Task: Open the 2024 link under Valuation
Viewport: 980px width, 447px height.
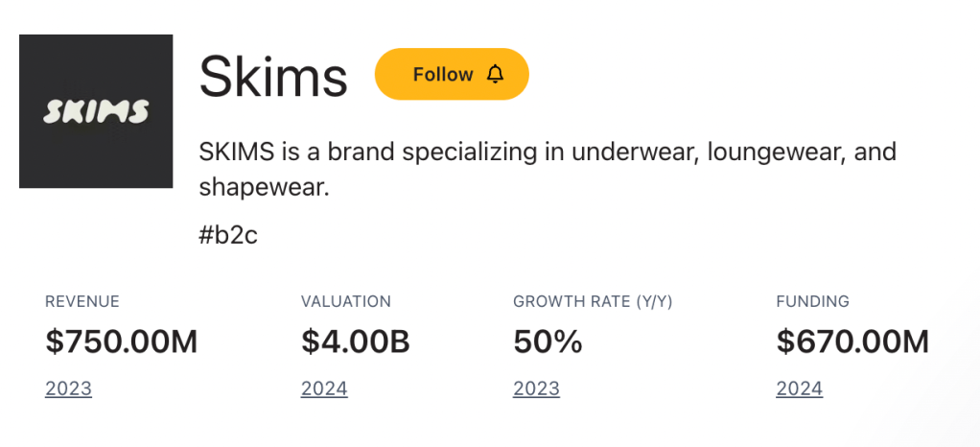Action: click(x=324, y=388)
